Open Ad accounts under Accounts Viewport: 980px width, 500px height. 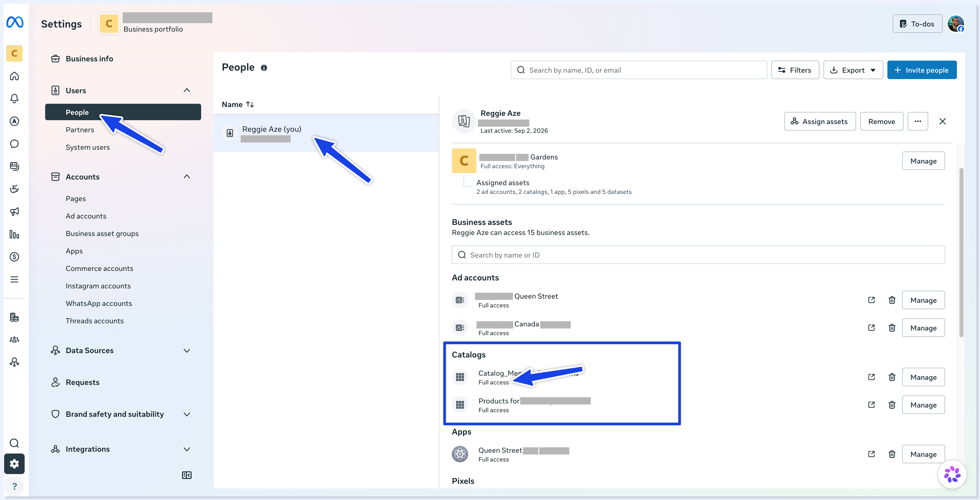pyautogui.click(x=86, y=216)
